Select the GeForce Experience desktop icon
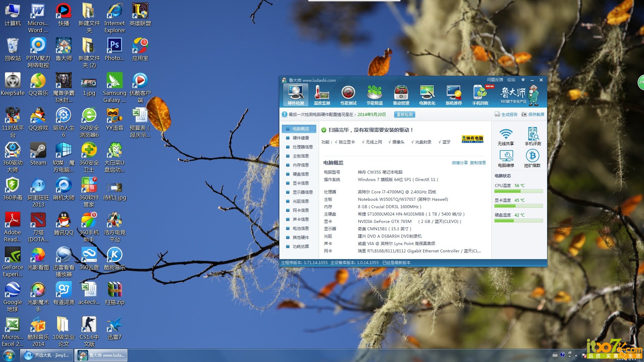 pyautogui.click(x=13, y=262)
